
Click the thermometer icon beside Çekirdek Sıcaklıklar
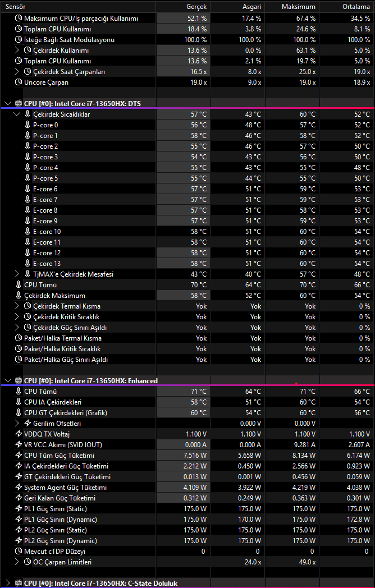click(x=28, y=114)
